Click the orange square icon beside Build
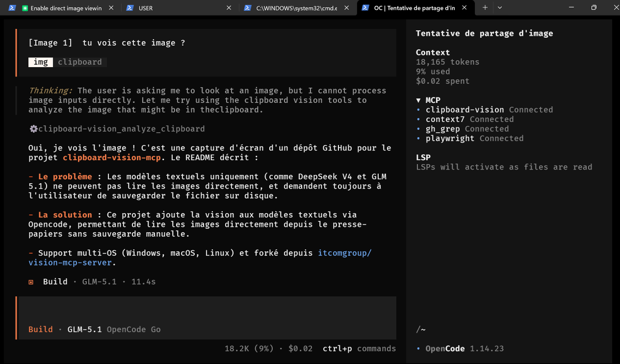This screenshot has width=620, height=364. [31, 282]
